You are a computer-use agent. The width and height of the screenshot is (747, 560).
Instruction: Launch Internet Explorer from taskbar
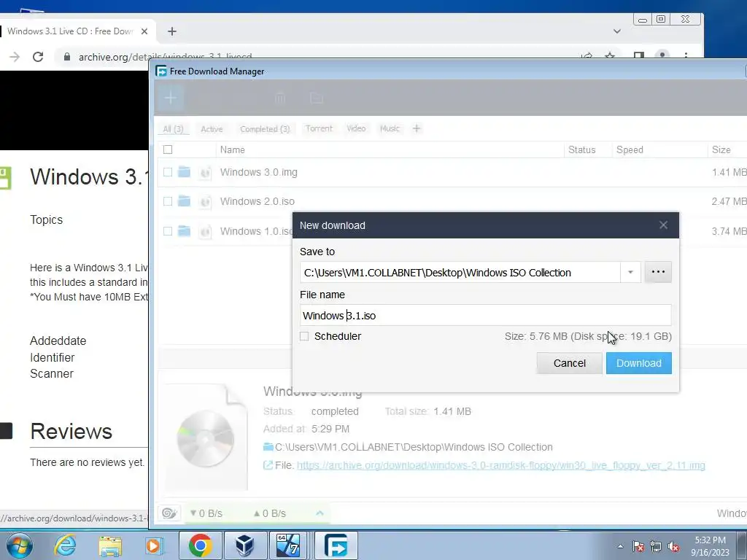pyautogui.click(x=64, y=545)
